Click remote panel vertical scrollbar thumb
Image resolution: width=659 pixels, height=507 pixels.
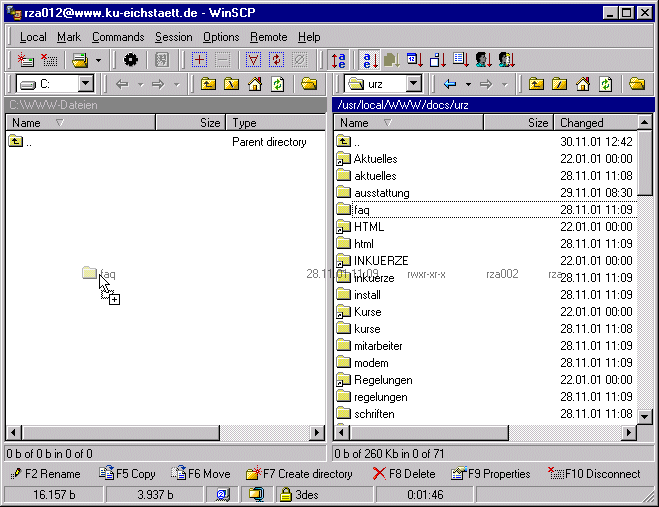point(644,162)
